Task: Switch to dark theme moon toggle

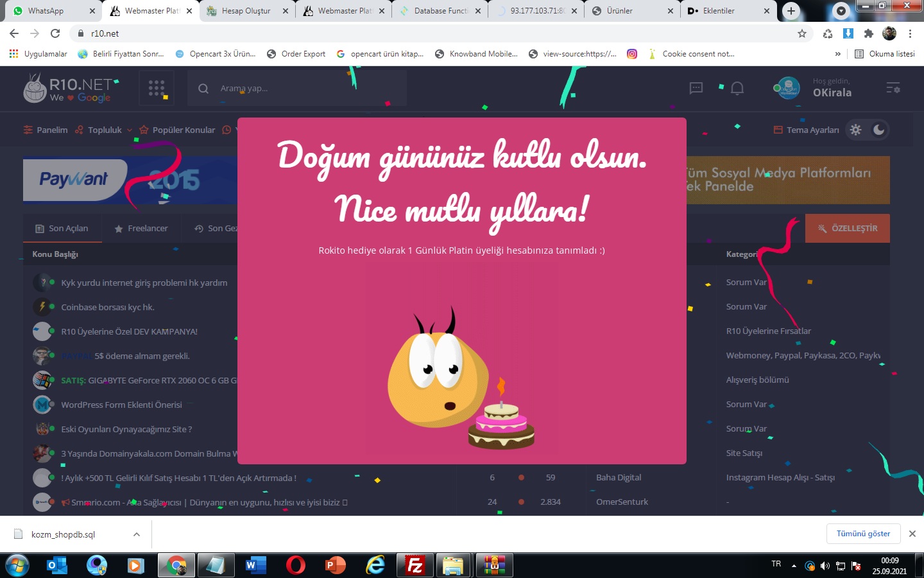Action: point(878,130)
